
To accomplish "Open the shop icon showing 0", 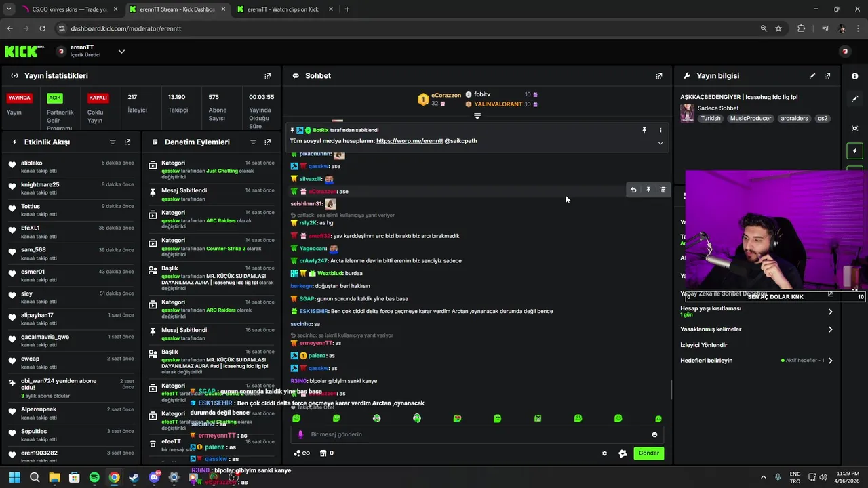I will click(327, 453).
